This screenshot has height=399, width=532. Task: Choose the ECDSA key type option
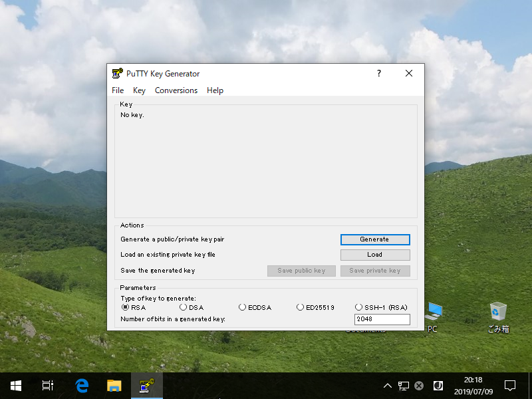pyautogui.click(x=255, y=307)
